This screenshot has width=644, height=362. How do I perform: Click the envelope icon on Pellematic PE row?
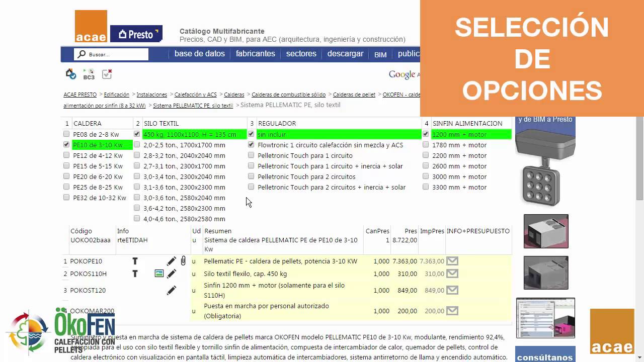pyautogui.click(x=452, y=261)
